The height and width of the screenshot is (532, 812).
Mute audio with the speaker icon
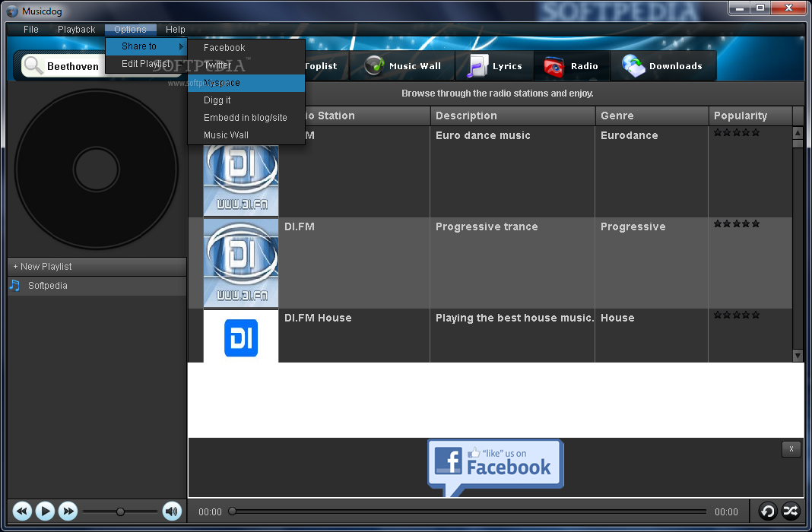click(x=172, y=511)
